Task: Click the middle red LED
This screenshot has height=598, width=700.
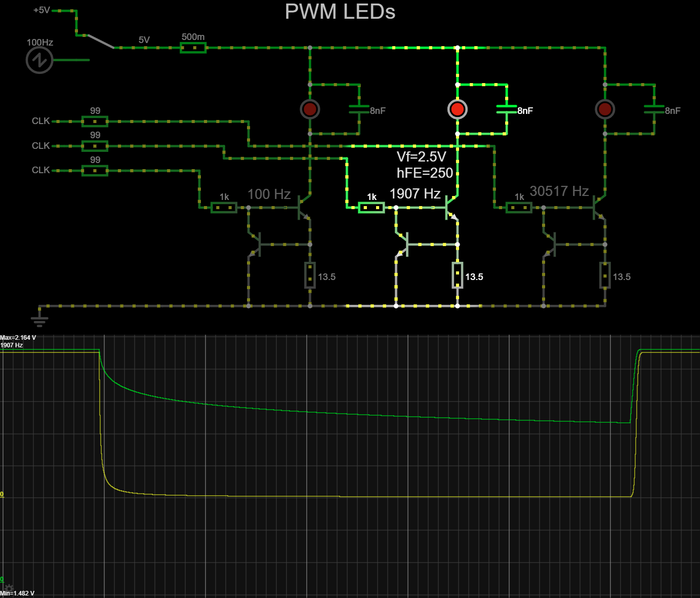Action: pyautogui.click(x=458, y=109)
